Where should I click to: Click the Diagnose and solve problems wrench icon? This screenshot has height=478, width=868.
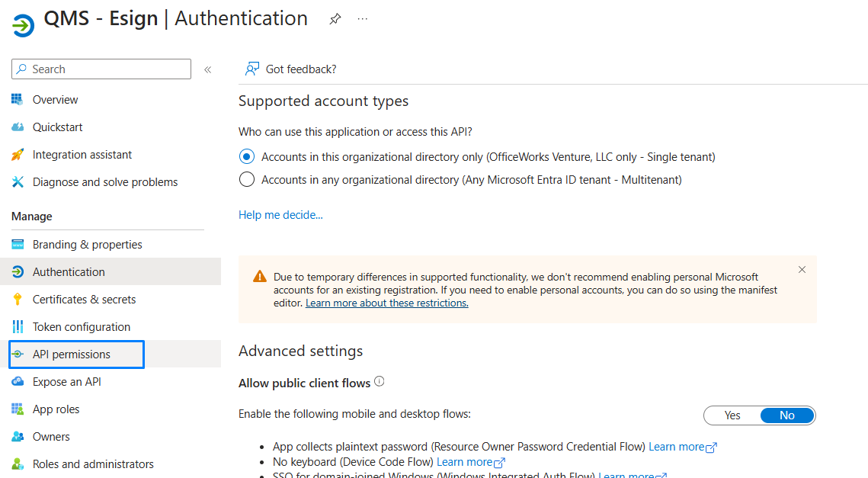(18, 181)
